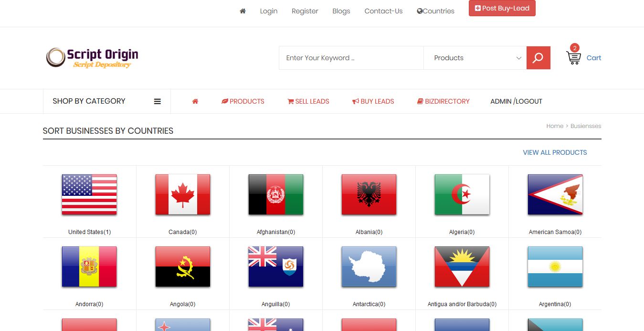Open the Countries link in top bar
Image resolution: width=644 pixels, height=331 pixels.
coord(436,11)
